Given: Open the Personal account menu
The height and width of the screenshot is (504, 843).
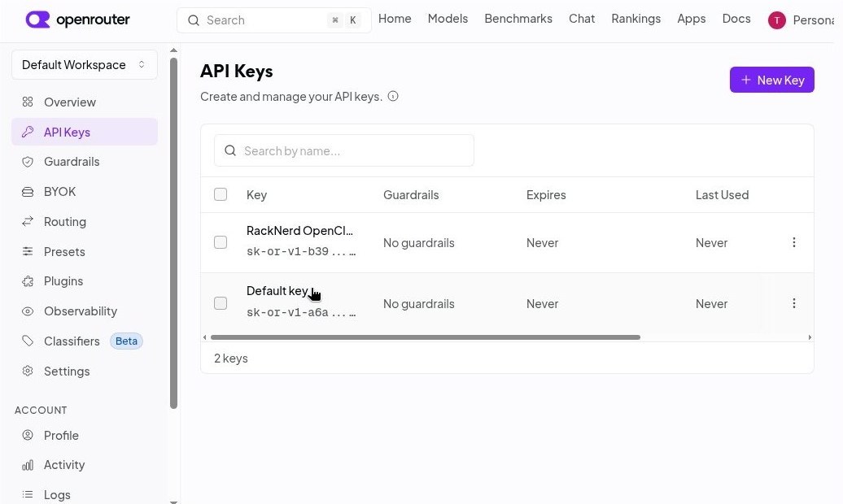Looking at the screenshot, I should coord(801,20).
